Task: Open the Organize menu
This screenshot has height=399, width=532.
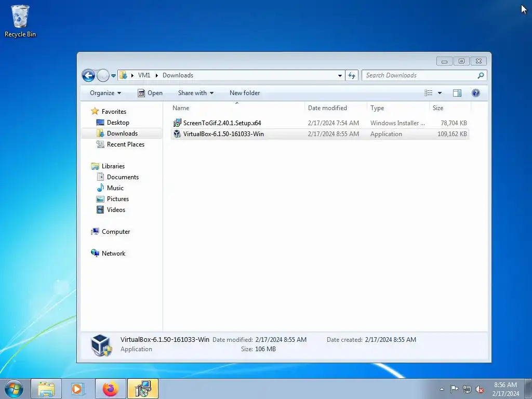Action: point(105,93)
